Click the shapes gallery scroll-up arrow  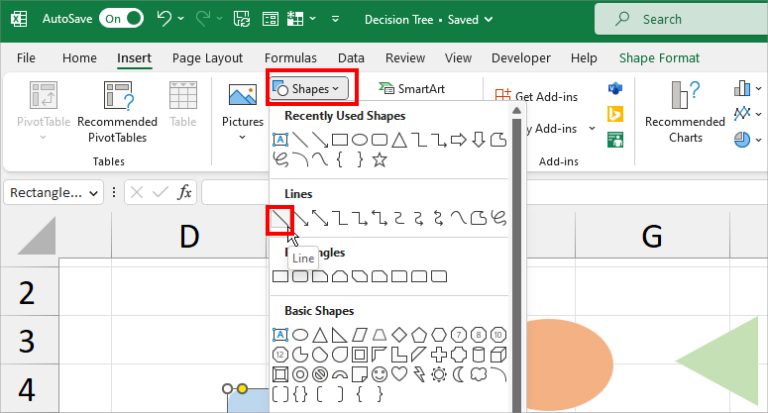pos(516,112)
